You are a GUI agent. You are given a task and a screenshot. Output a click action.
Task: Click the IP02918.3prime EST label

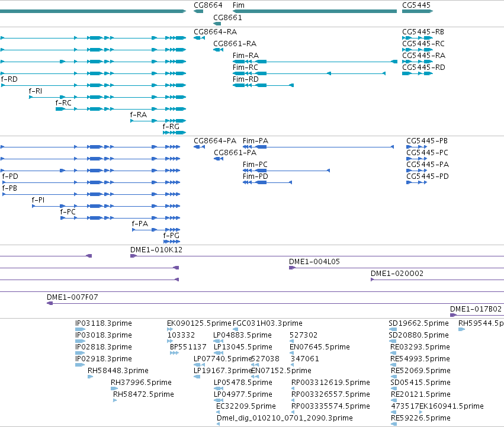[x=104, y=359]
